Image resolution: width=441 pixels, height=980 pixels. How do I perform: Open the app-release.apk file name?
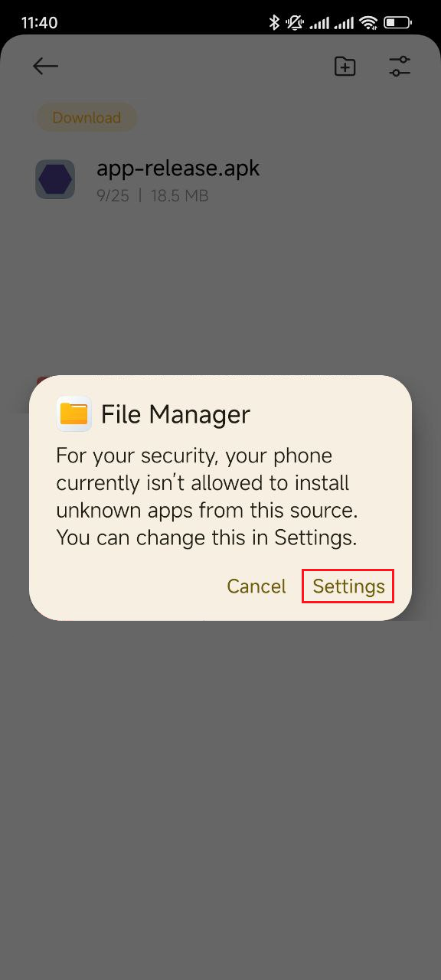pyautogui.click(x=178, y=168)
